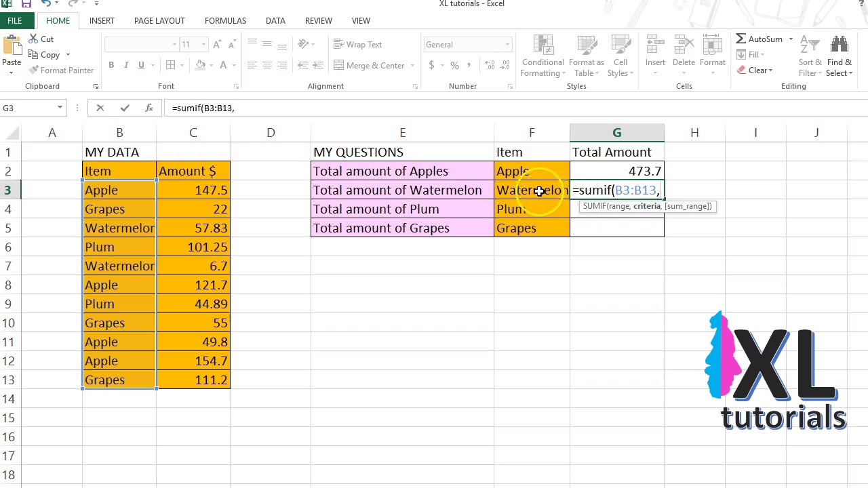Switch to the FORMULAS tab
Screen dimensions: 868x488
pos(225,20)
